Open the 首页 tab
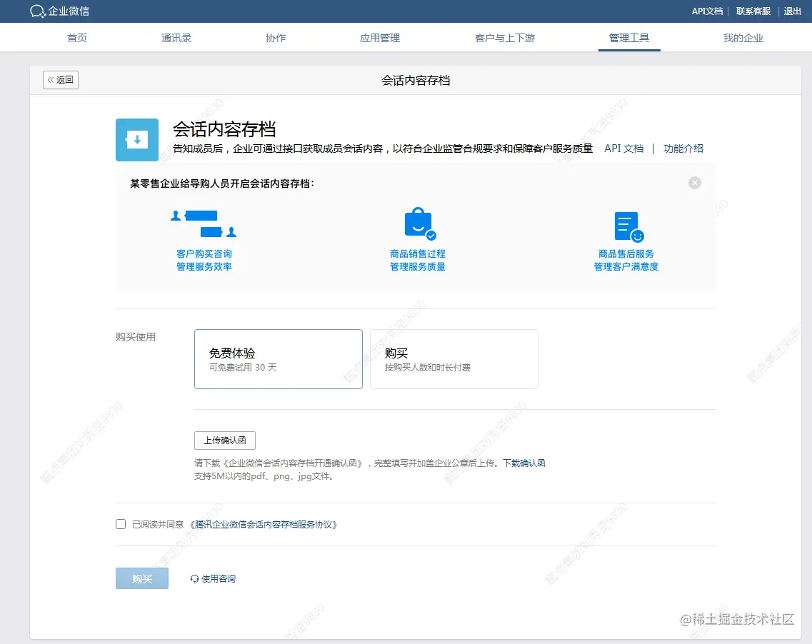Screen dimensions: 812x644 click(x=77, y=38)
